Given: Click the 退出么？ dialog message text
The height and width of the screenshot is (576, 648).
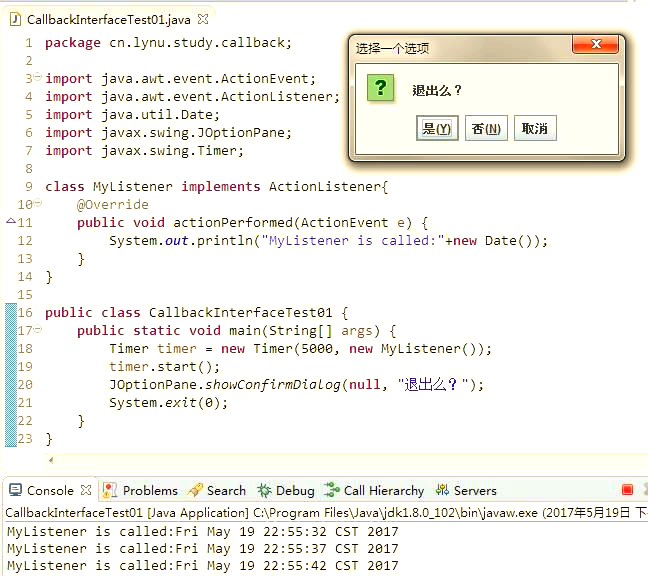Looking at the screenshot, I should (437, 90).
